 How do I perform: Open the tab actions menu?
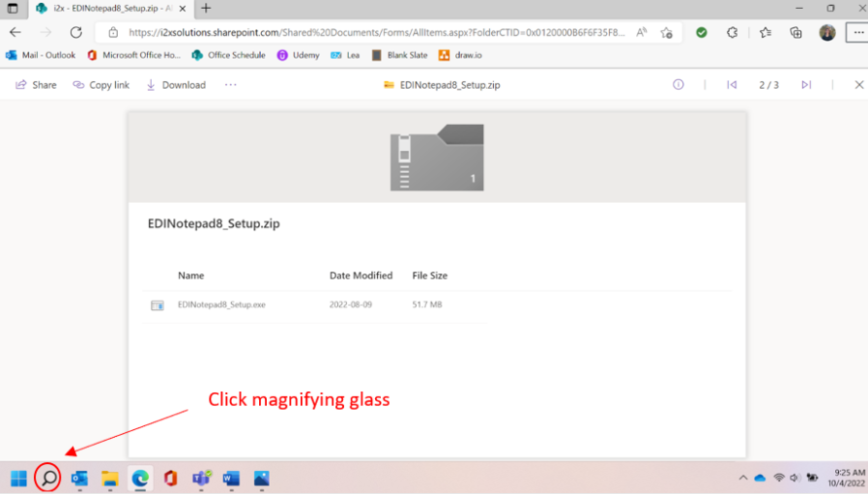point(13,9)
